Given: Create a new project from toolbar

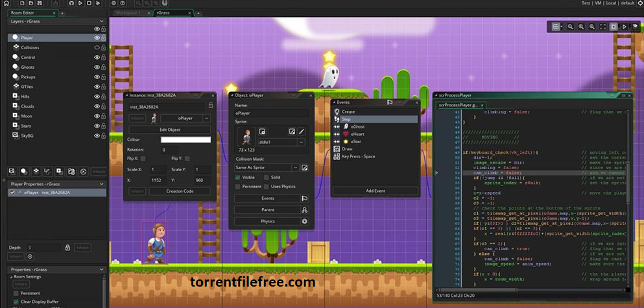Looking at the screenshot, I should (x=21, y=3).
